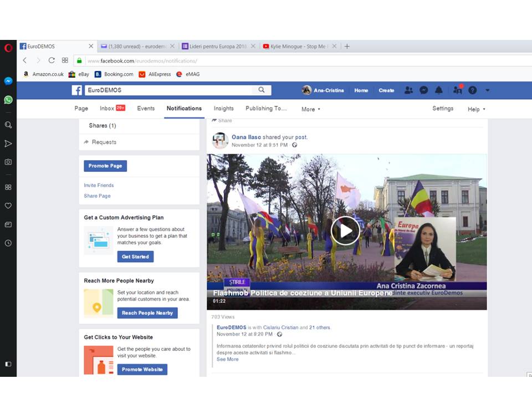Image resolution: width=532 pixels, height=399 pixels.
Task: Go to Facebook Home
Action: [361, 90]
